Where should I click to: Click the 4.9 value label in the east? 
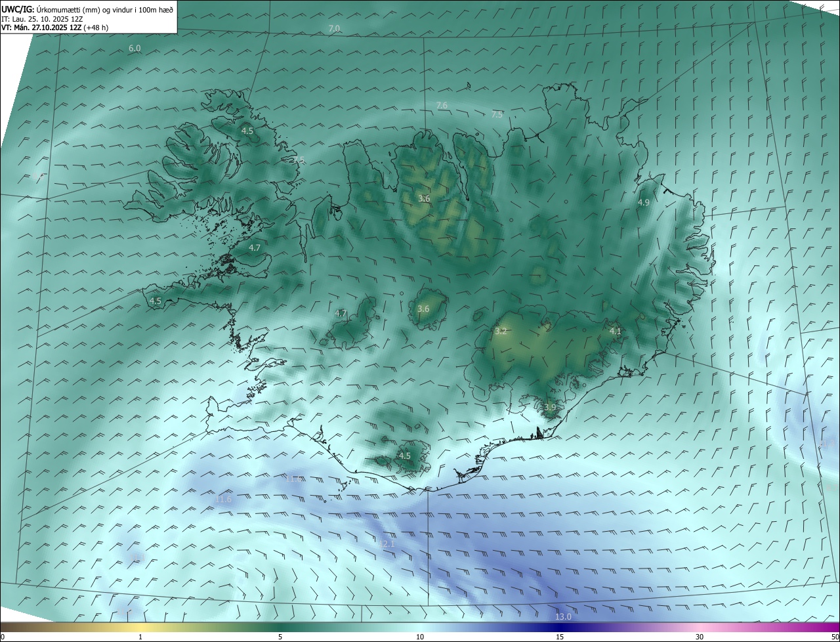(643, 203)
